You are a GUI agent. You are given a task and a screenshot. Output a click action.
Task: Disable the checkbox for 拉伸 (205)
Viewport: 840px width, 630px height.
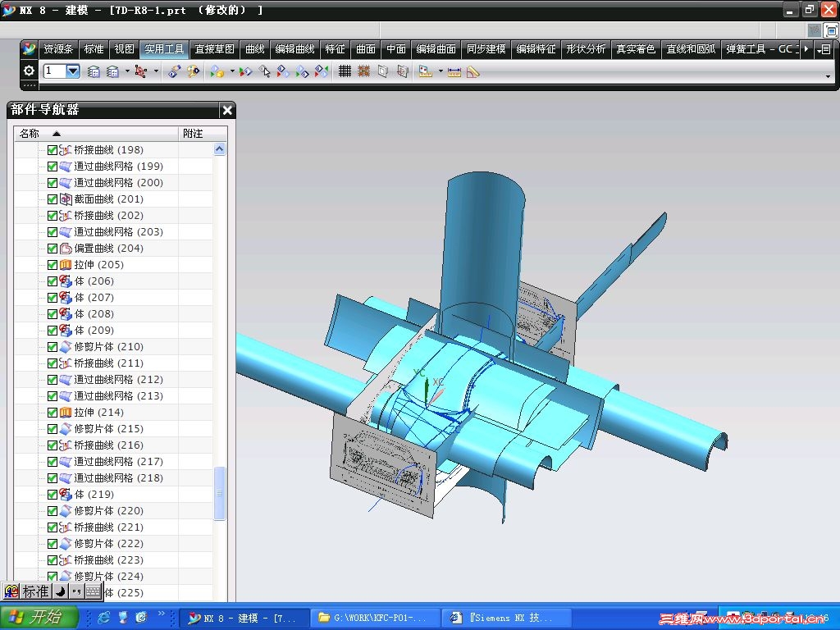click(52, 265)
